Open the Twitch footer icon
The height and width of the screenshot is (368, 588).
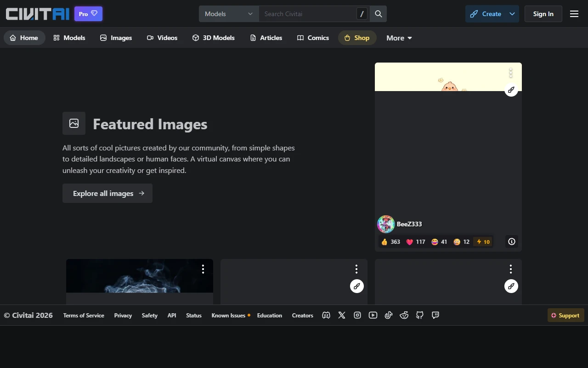pos(435,315)
